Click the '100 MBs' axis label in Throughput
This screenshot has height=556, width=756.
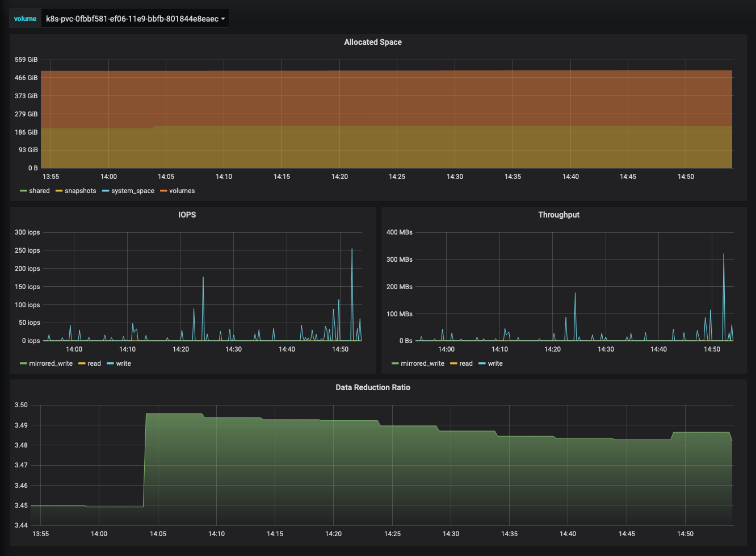400,314
